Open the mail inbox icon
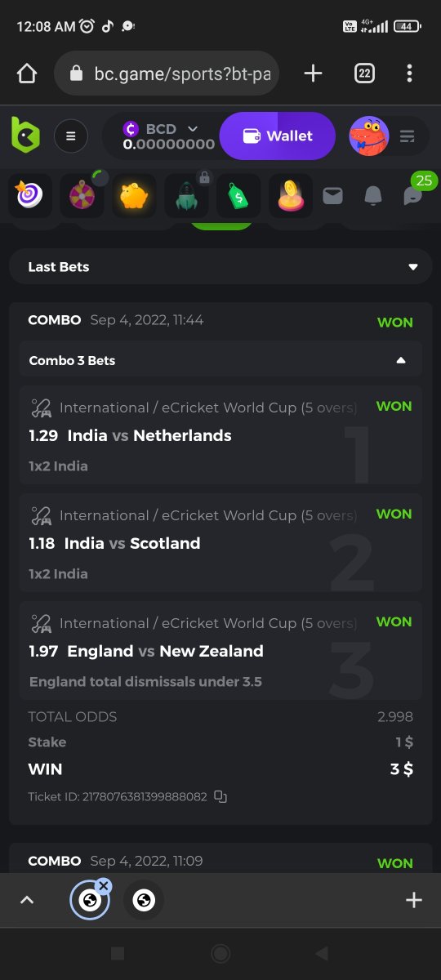Image resolution: width=441 pixels, height=980 pixels. [x=332, y=196]
